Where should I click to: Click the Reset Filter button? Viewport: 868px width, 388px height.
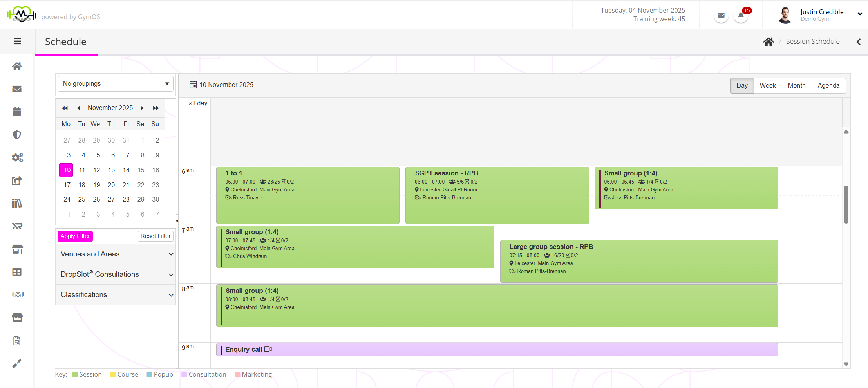(x=156, y=236)
